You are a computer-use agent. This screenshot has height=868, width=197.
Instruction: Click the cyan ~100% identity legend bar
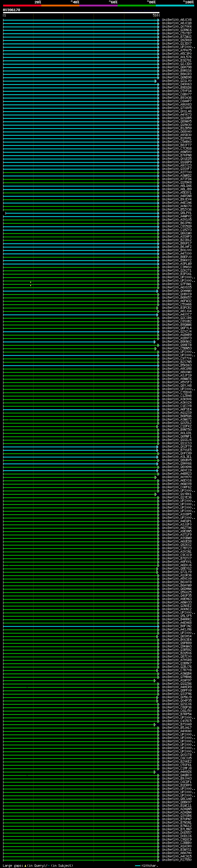pyautogui.click(x=175, y=6)
